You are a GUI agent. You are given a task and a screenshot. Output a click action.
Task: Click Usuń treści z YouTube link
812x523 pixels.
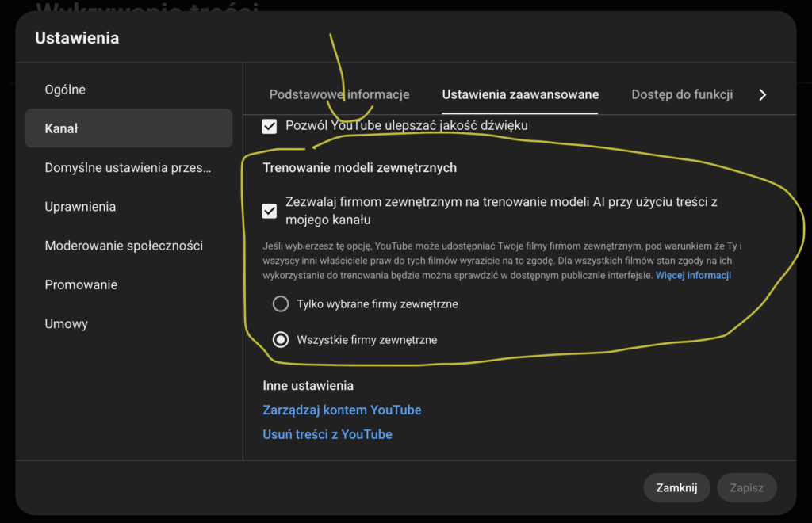pos(327,434)
